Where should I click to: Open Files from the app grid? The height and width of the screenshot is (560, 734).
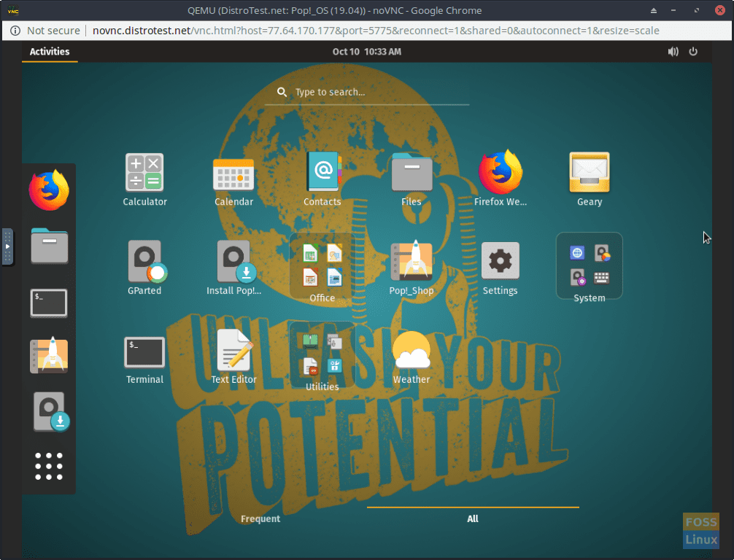point(412,179)
